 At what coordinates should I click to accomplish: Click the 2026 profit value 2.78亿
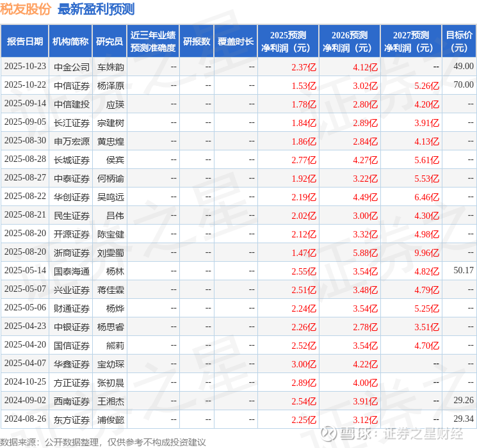(366, 327)
